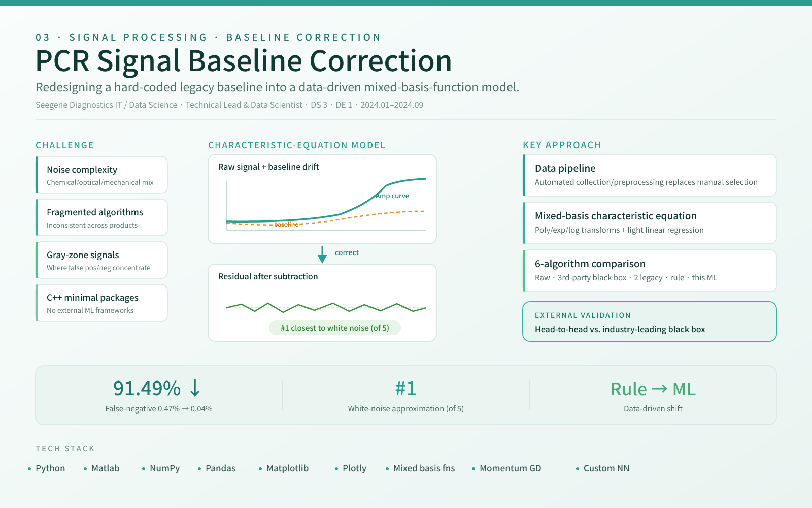This screenshot has width=812, height=508.
Task: Click the '#1 closest to white noise (of 5)' badge
Action: point(335,328)
